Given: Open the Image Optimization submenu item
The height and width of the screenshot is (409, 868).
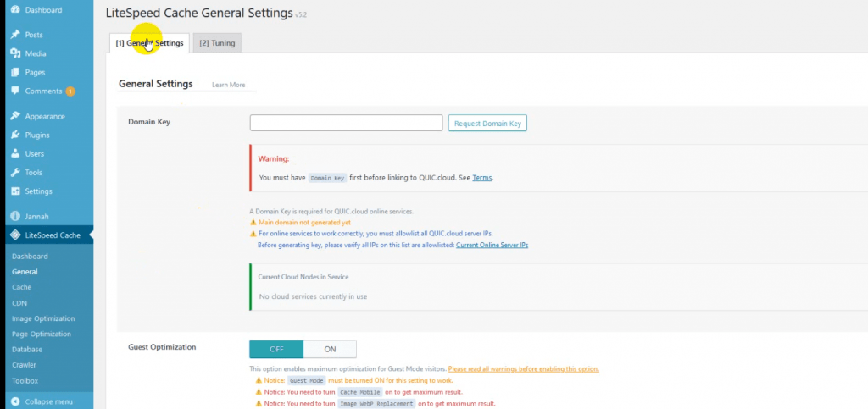Looking at the screenshot, I should pyautogui.click(x=43, y=319).
